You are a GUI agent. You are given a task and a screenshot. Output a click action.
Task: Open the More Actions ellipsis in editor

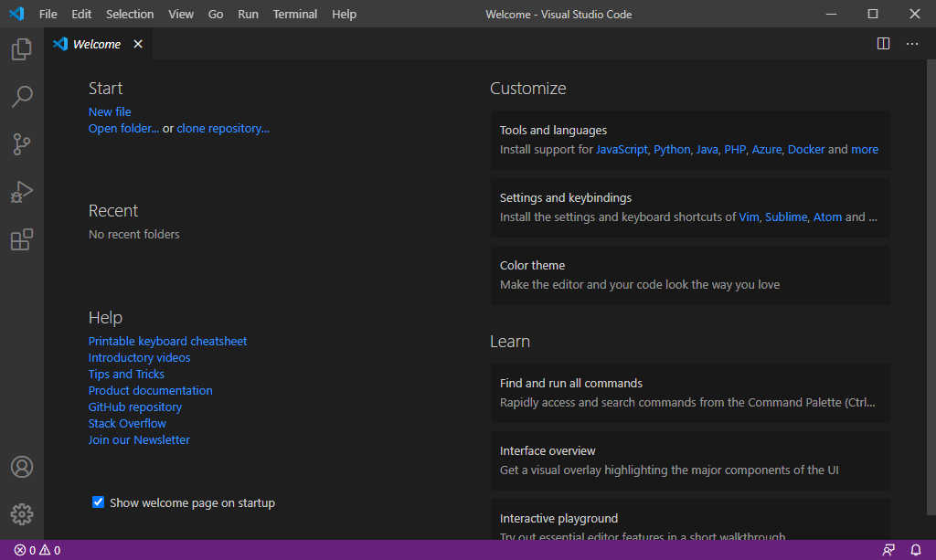tap(912, 44)
